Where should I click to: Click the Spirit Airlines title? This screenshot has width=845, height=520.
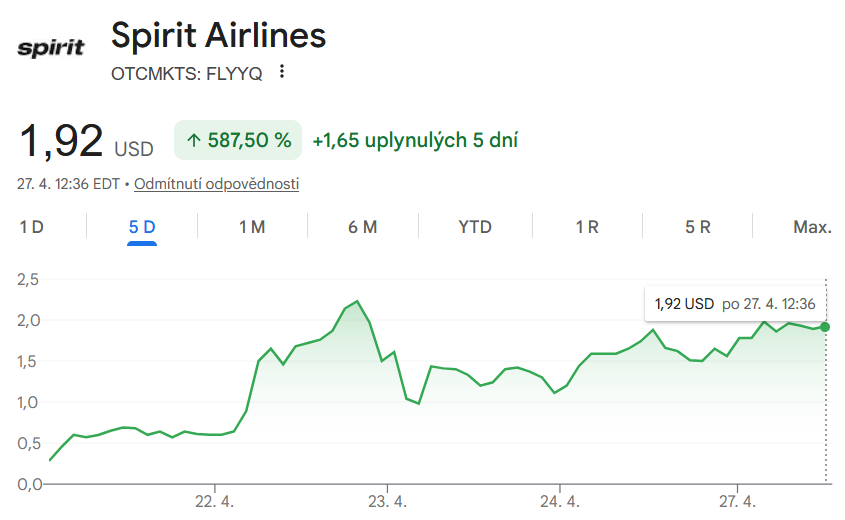click(x=219, y=35)
